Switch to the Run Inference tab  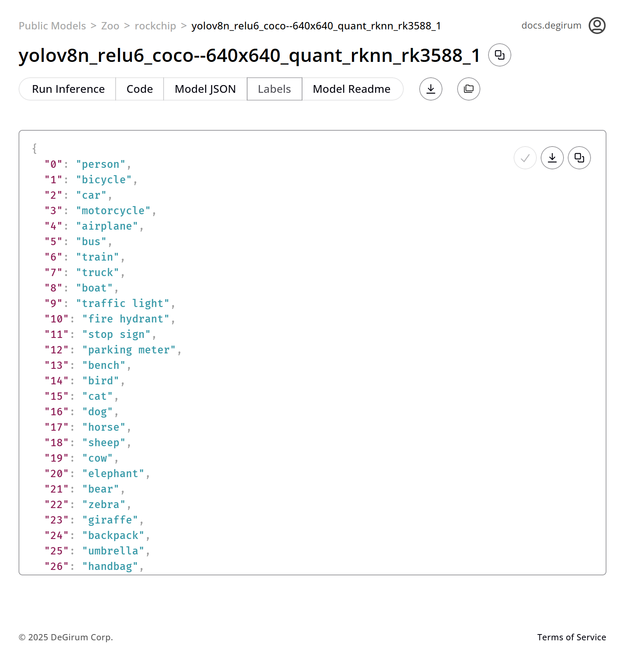[x=68, y=89]
